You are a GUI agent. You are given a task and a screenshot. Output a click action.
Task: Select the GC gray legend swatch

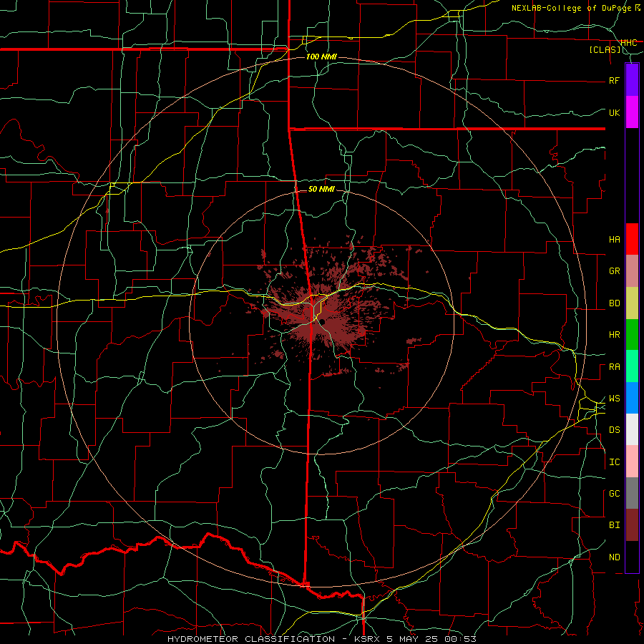point(632,493)
